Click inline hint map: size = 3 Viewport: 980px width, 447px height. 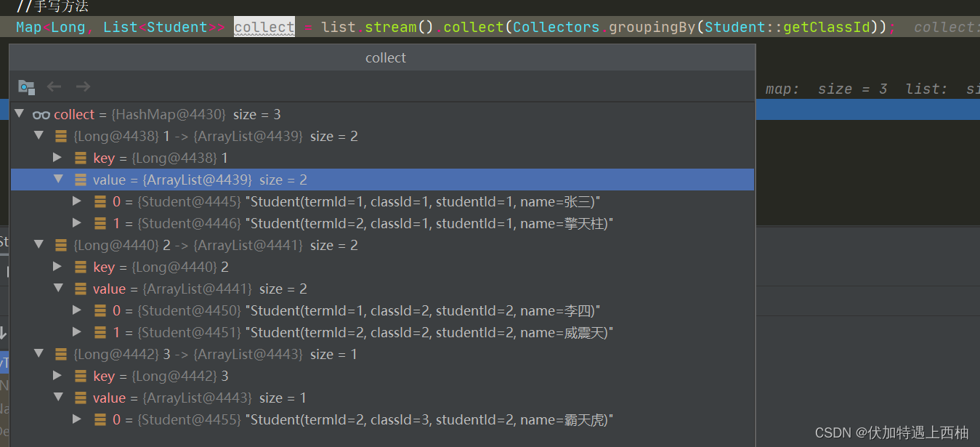click(827, 89)
